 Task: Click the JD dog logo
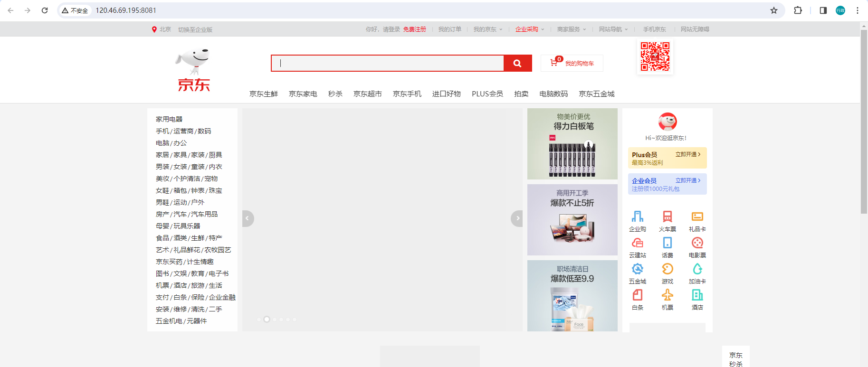(193, 70)
